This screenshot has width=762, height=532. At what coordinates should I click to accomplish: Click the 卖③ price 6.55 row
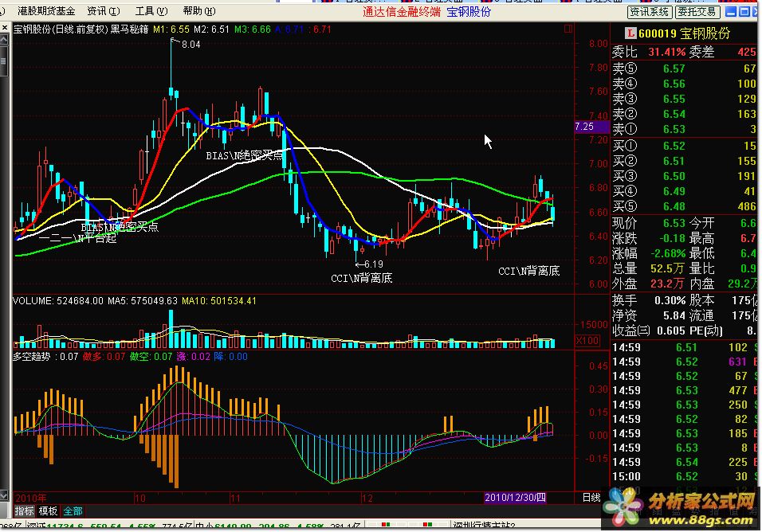tap(684, 99)
